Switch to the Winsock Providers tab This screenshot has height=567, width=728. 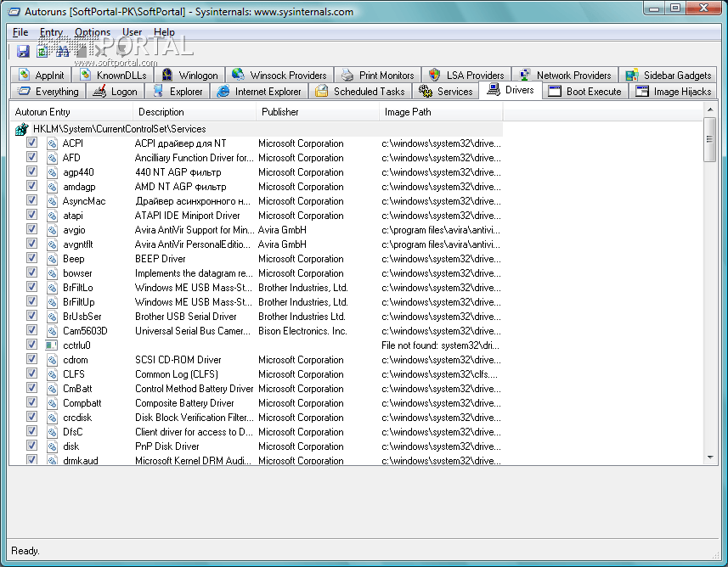click(x=279, y=76)
